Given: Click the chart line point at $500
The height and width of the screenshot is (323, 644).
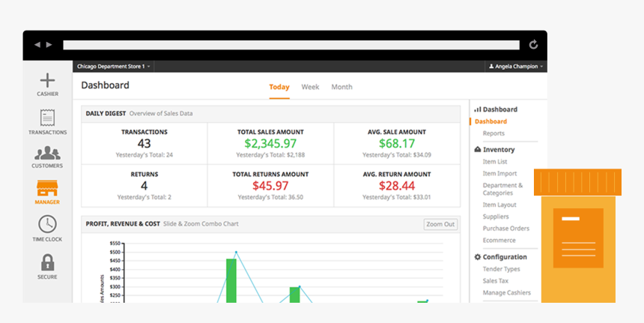Looking at the screenshot, I should click(236, 252).
